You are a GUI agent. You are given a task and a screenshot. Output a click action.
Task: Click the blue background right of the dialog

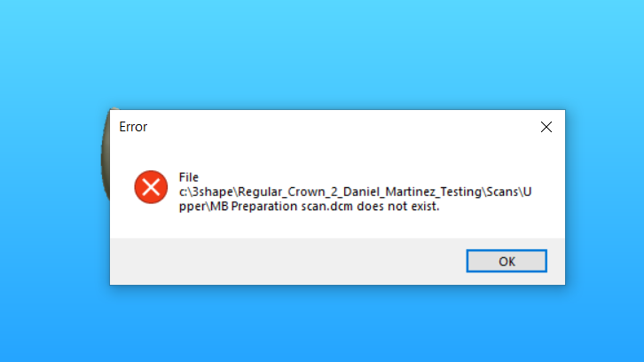point(605,197)
